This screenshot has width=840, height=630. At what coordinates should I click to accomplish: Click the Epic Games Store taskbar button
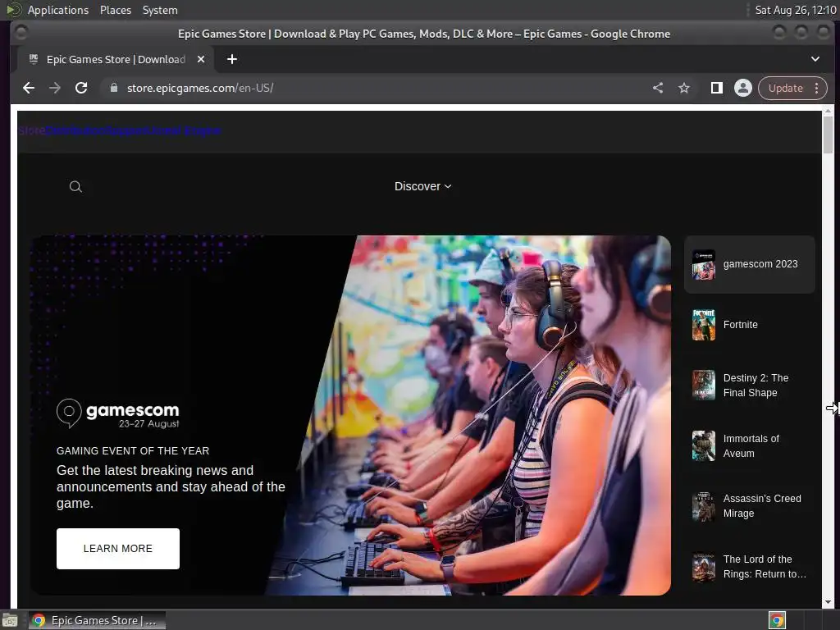[97, 620]
